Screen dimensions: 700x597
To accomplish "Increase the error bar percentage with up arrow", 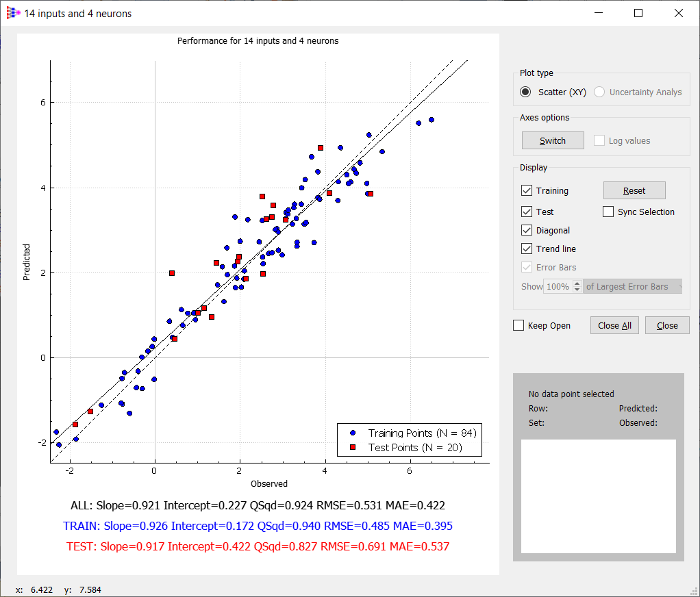I will (577, 283).
